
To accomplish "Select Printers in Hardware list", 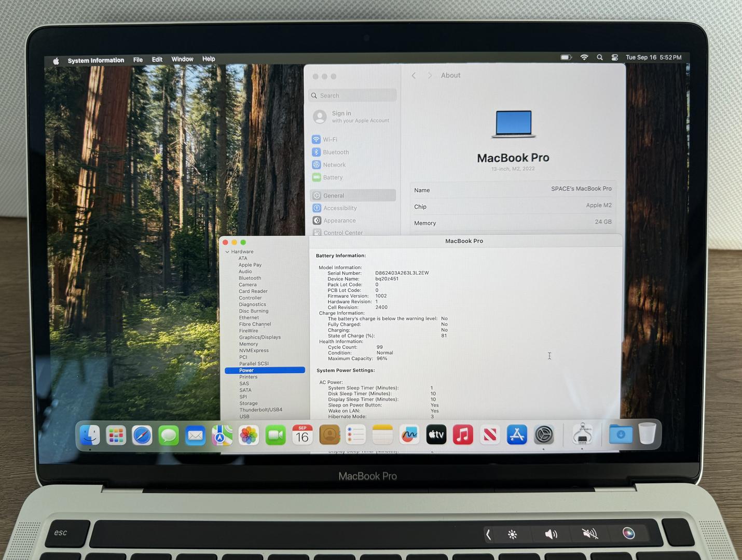I will 249,377.
